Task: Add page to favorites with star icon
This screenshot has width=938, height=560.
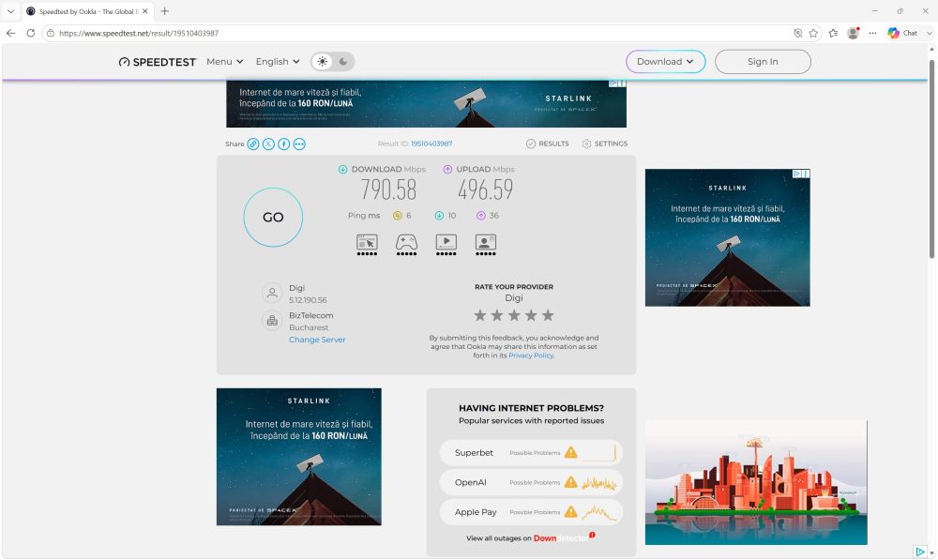Action: coord(813,33)
